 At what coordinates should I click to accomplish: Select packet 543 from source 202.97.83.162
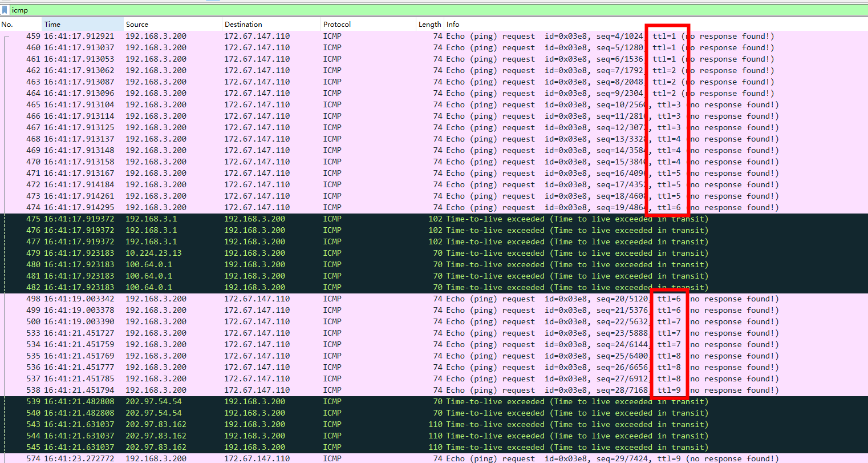pyautogui.click(x=434, y=424)
